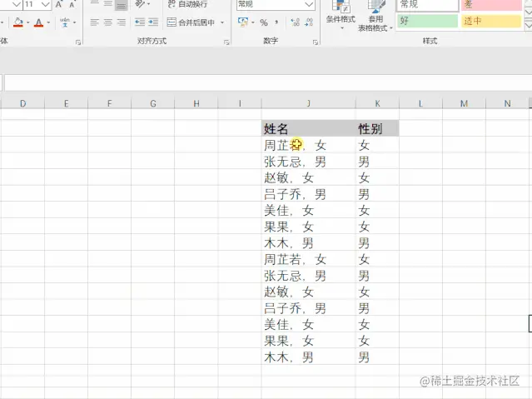This screenshot has width=532, height=399.
Task: Open the 字体 font group dialog launcher
Action: click(78, 42)
